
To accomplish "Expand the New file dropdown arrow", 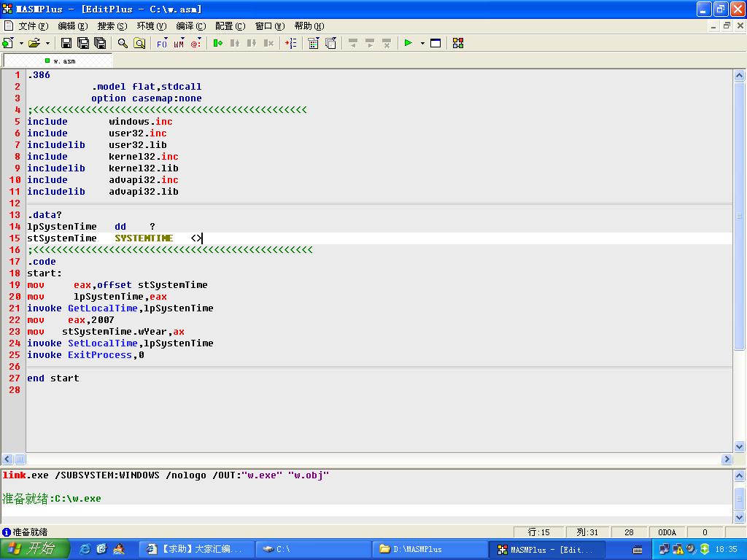I will (21, 43).
